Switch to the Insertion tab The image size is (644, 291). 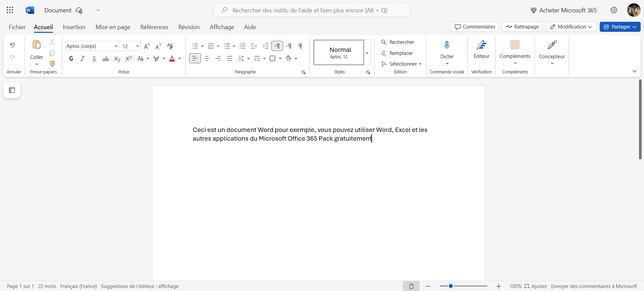[74, 27]
